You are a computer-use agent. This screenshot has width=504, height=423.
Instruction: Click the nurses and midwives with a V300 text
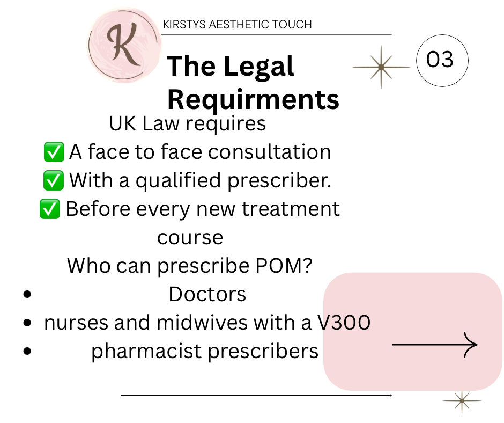(x=207, y=323)
